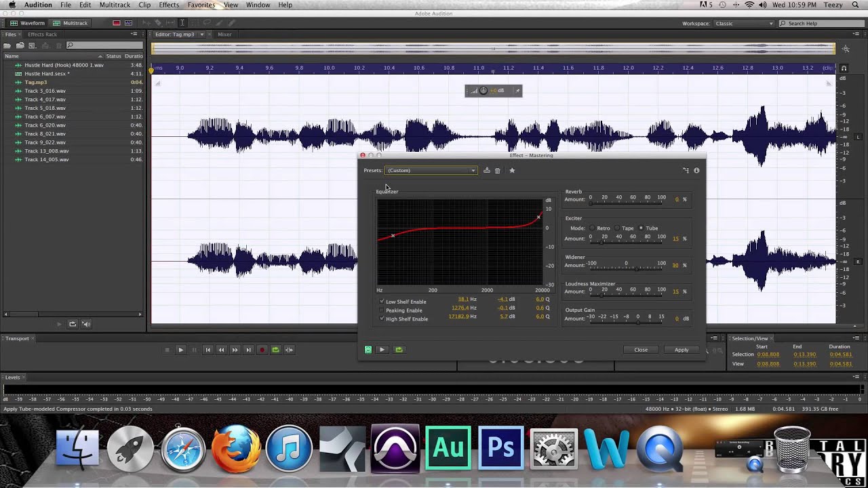The image size is (868, 488).
Task: Click the Output Gain Amount slider
Action: [627, 321]
